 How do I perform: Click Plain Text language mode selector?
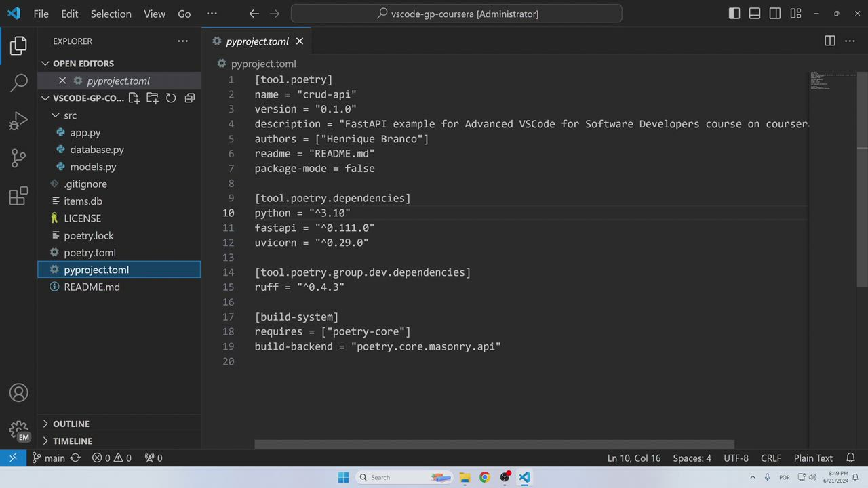point(812,457)
